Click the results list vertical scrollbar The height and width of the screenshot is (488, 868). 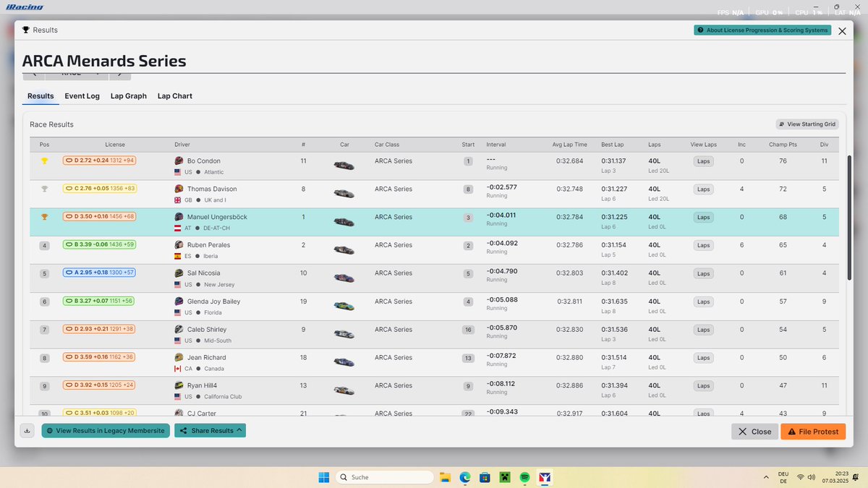850,218
